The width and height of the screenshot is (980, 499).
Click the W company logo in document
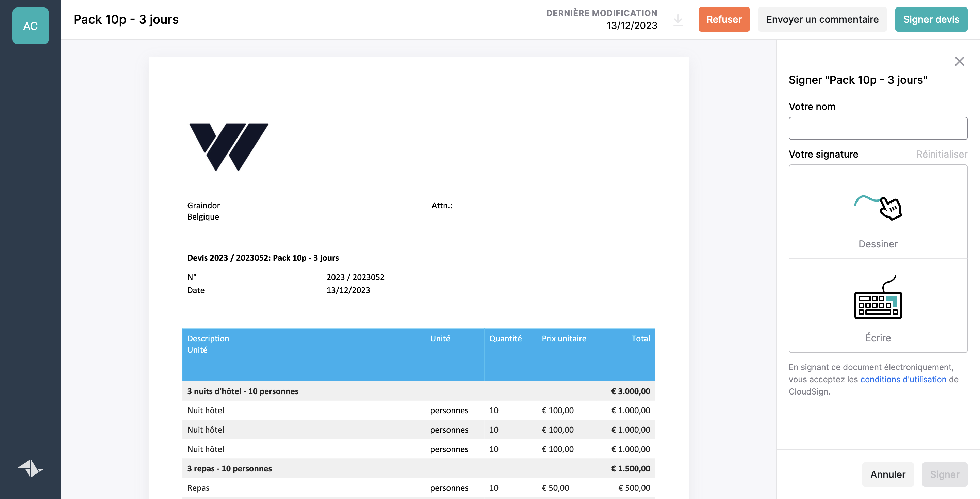(229, 147)
